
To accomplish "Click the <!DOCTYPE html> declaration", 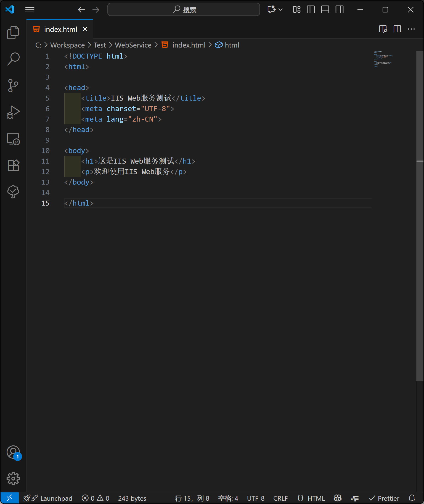I will click(96, 56).
